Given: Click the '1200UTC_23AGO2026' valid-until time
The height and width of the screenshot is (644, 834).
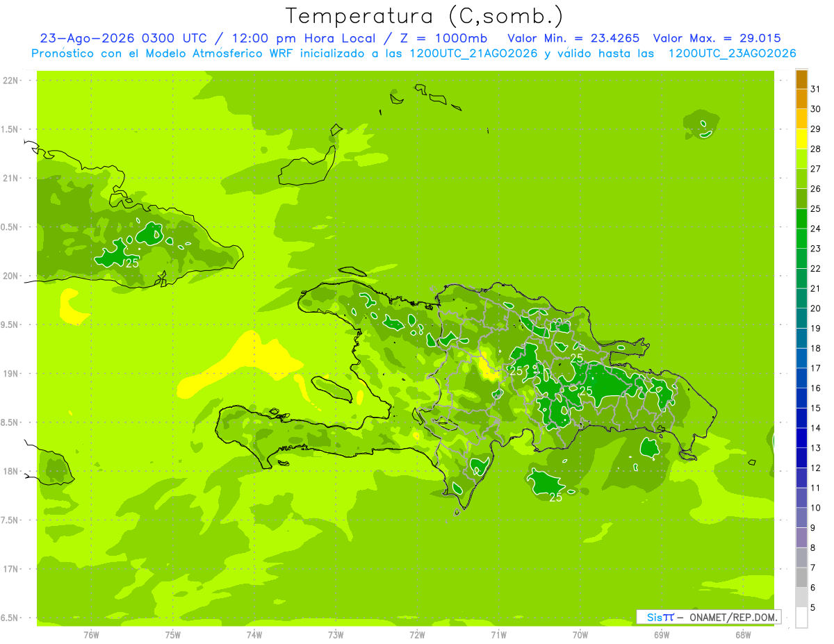Looking at the screenshot, I should click(732, 53).
